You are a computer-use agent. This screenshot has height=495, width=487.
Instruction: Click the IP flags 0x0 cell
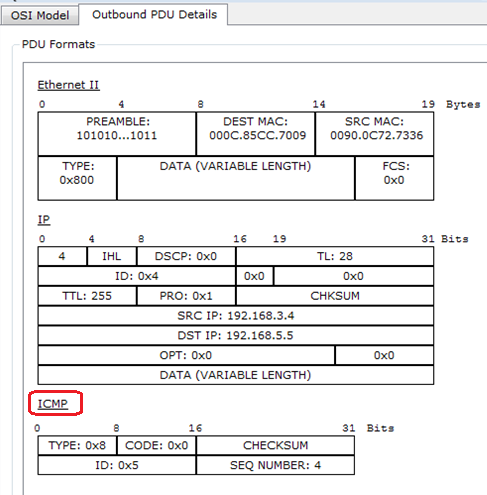point(254,276)
